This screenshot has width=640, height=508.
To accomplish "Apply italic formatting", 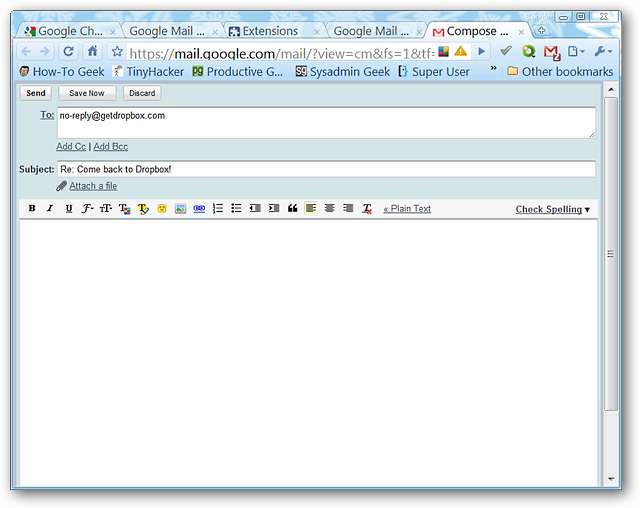I will 50,209.
